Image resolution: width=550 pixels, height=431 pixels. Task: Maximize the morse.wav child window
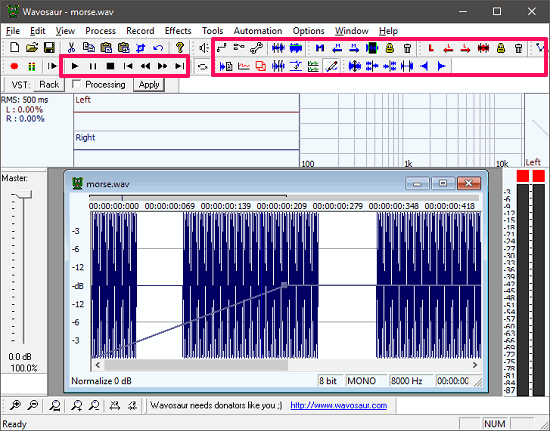443,183
